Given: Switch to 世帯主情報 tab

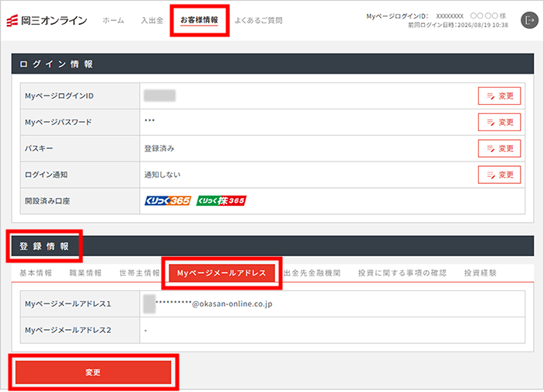Looking at the screenshot, I should click(x=139, y=273).
